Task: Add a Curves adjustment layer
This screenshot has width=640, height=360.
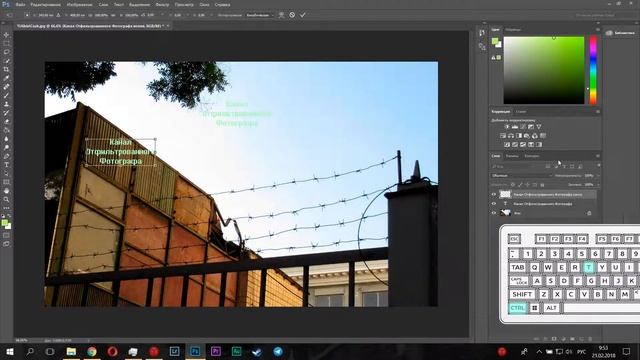Action: [523, 127]
